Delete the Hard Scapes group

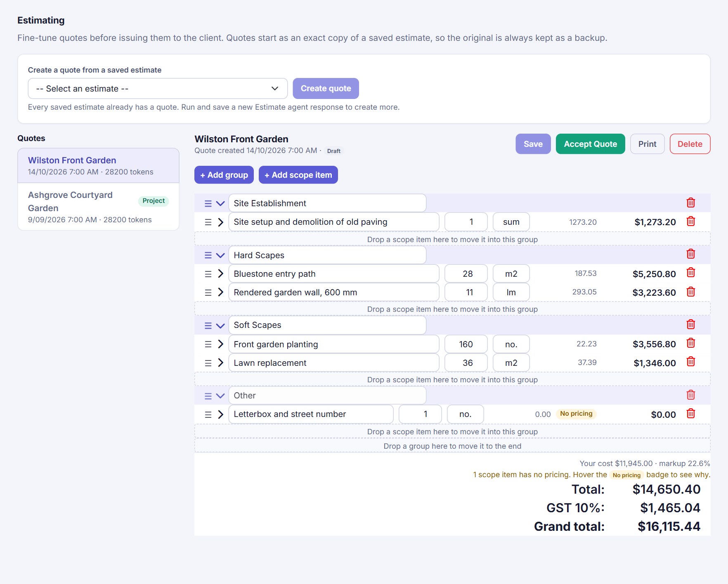click(690, 254)
